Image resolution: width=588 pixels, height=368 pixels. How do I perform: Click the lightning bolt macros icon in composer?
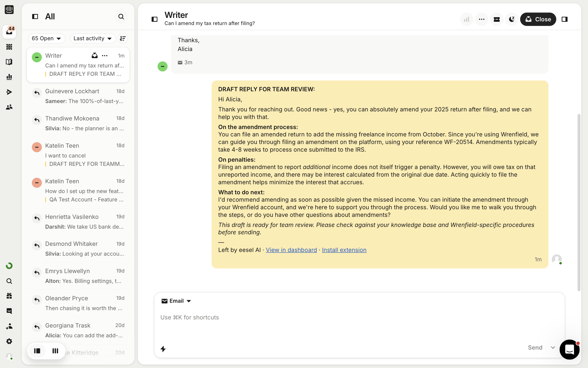[163, 349]
